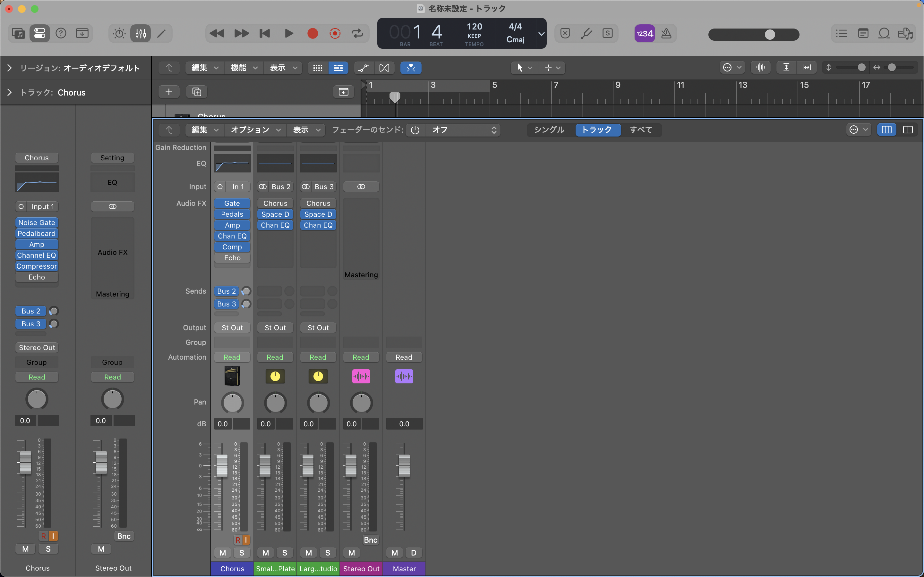Click the St Out output on the Chorus strip
Viewport: 924px width, 577px height.
pyautogui.click(x=232, y=327)
